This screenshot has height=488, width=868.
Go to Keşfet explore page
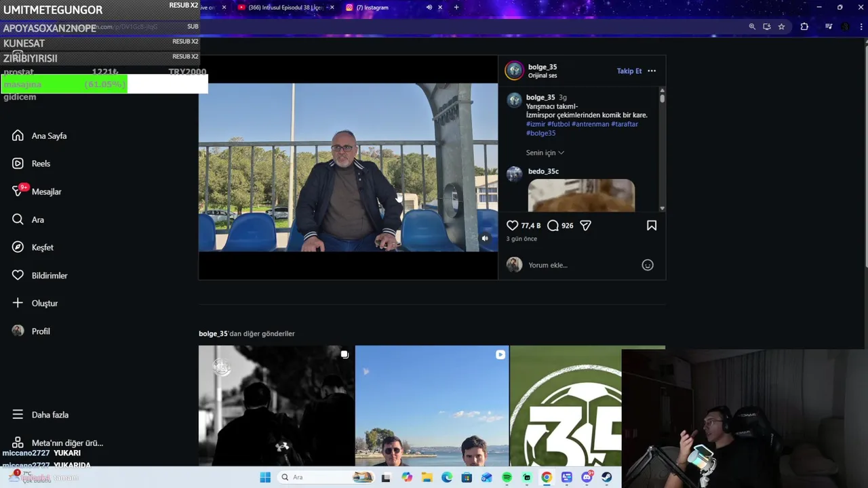coord(33,247)
